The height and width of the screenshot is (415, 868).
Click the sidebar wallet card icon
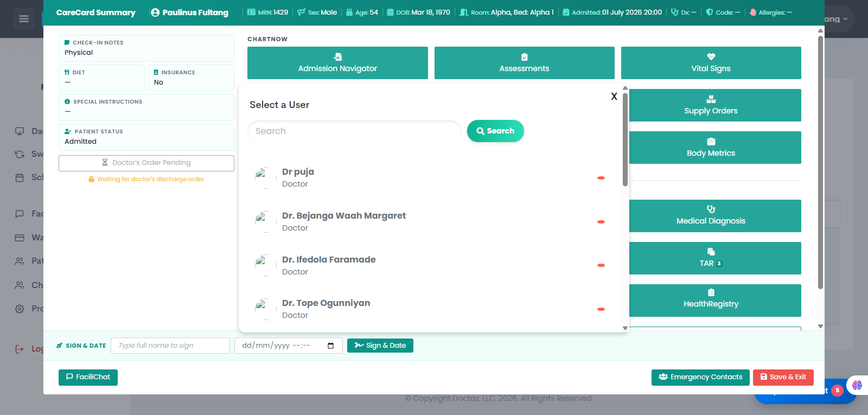point(20,238)
